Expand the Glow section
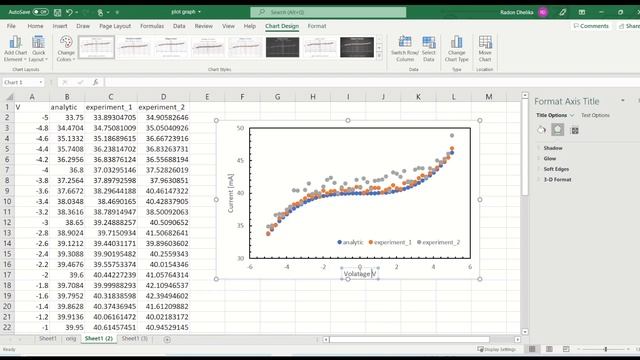Viewport: 640px width, 360px height. 549,158
